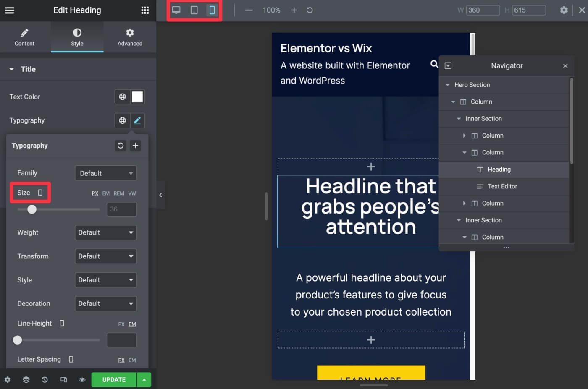
Task: Select EM unit for Letter Spacing
Action: tap(132, 360)
